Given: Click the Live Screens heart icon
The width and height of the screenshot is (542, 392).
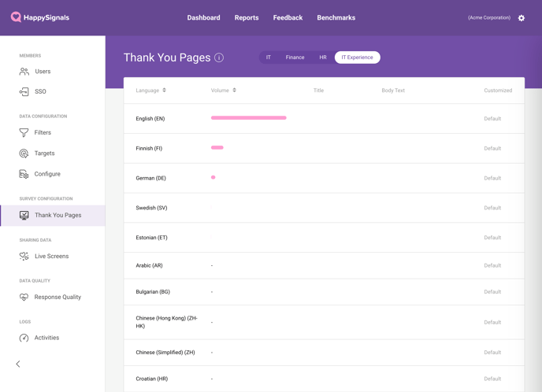Looking at the screenshot, I should pos(24,257).
